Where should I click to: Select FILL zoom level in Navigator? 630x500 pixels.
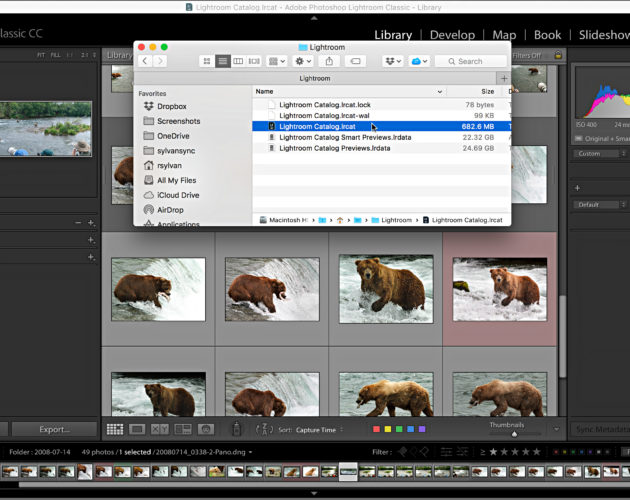[55, 55]
